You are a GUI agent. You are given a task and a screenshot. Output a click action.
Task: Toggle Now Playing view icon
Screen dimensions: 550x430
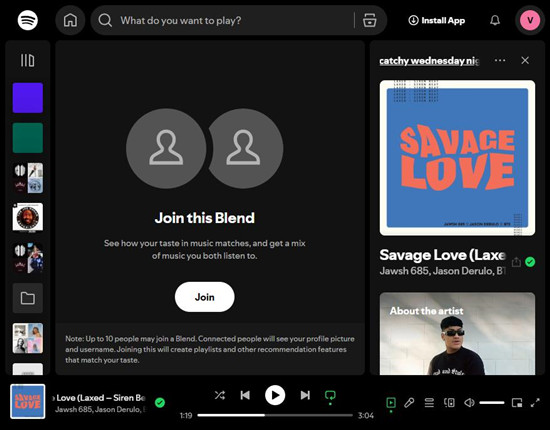[x=391, y=403]
